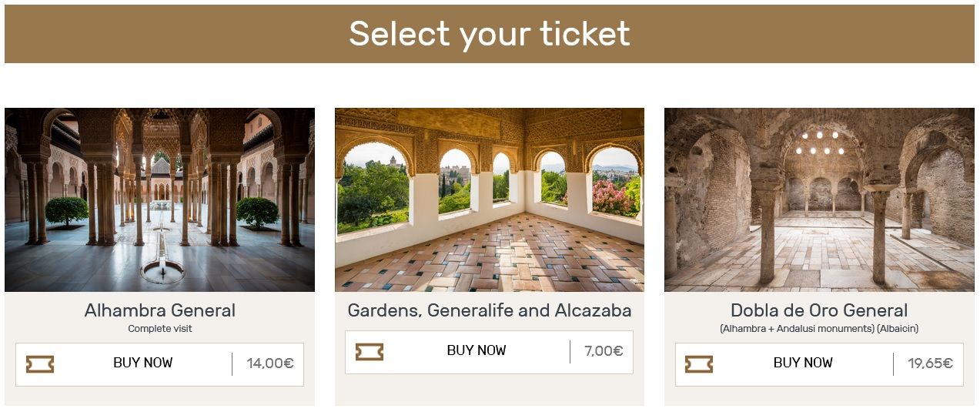Open the Court of the Lions photo

coord(159,199)
